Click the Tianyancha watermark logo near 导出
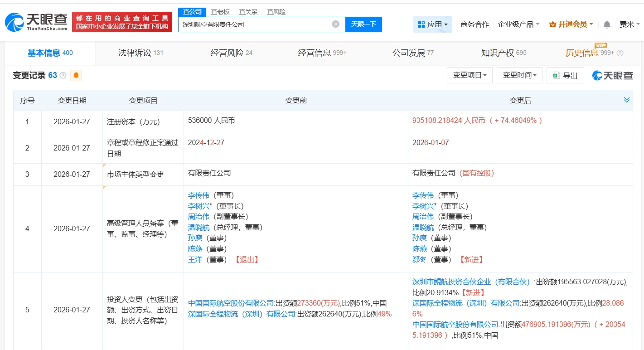This screenshot has height=350, width=644. click(x=612, y=75)
